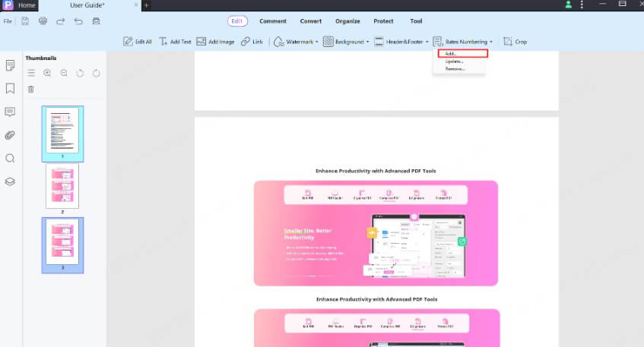Open the Layers panel sidebar icon

coord(10,181)
